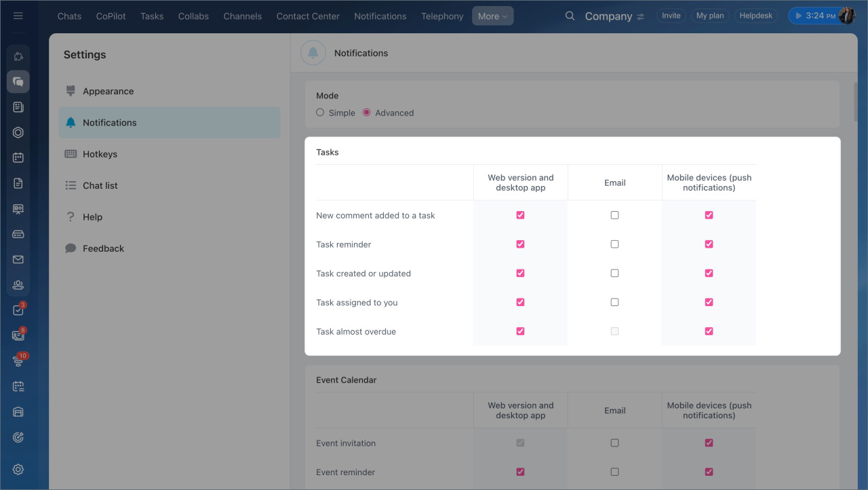
Task: Open the mail envelope icon in sidebar
Action: [x=18, y=259]
